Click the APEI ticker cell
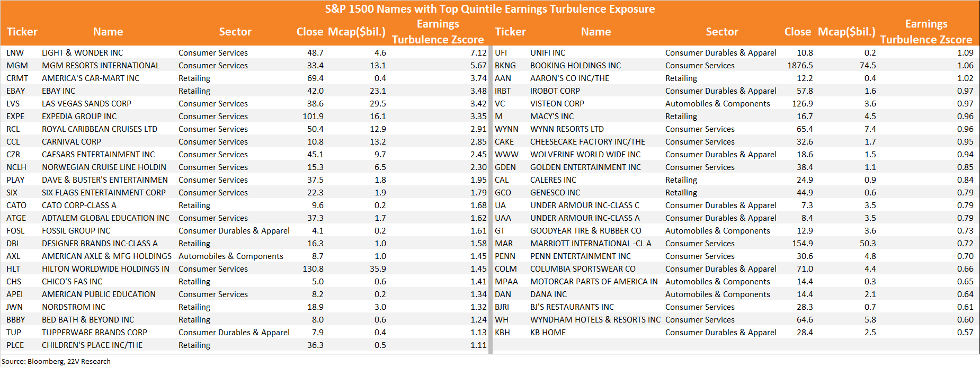Viewport: 980px width, 367px height. click(15, 294)
